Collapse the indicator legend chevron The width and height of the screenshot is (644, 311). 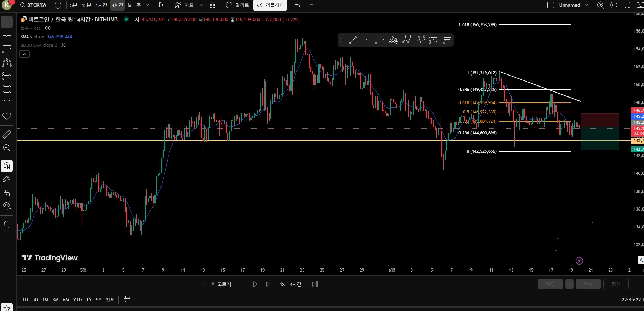coord(24,54)
